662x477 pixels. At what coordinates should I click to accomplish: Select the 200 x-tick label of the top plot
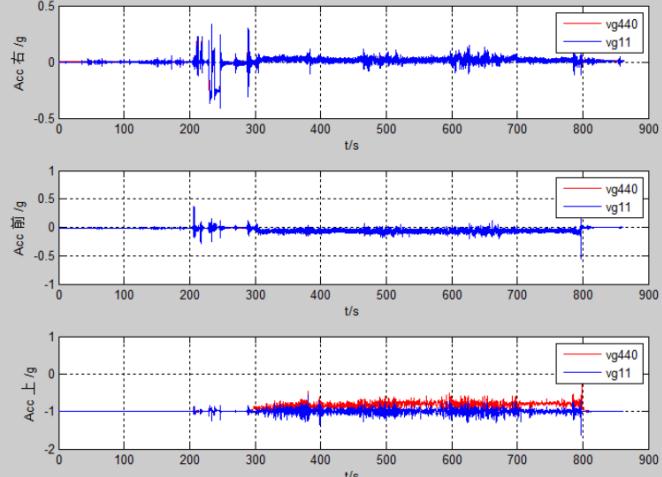[x=190, y=129]
